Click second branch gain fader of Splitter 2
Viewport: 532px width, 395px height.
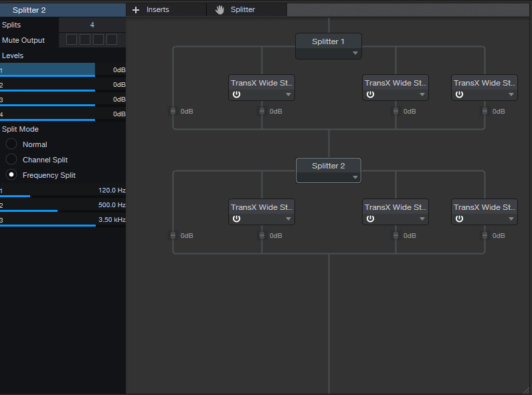[x=262, y=235]
